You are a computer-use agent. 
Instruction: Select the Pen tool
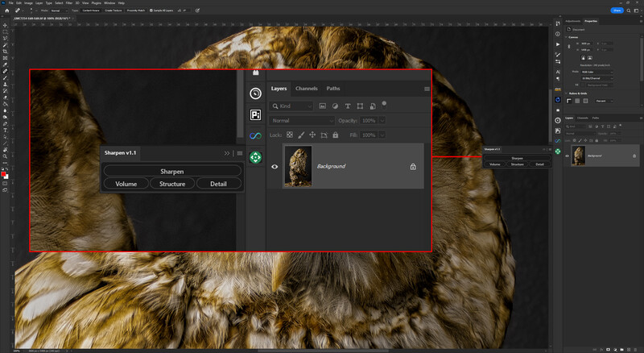coord(5,123)
